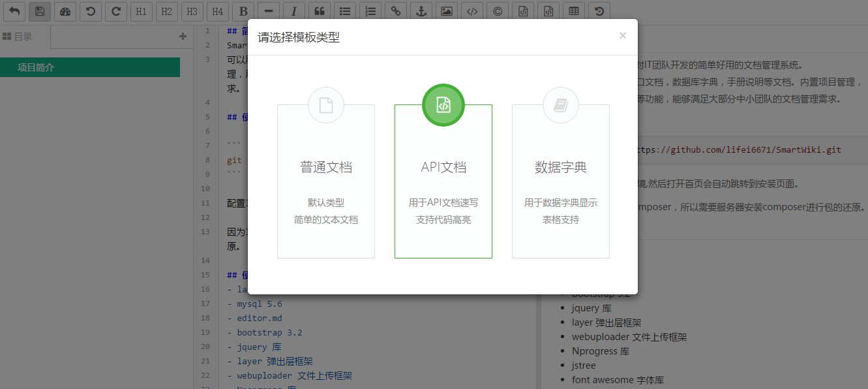This screenshot has width=868, height=389.
Task: Insert H3 heading
Action: tap(192, 11)
